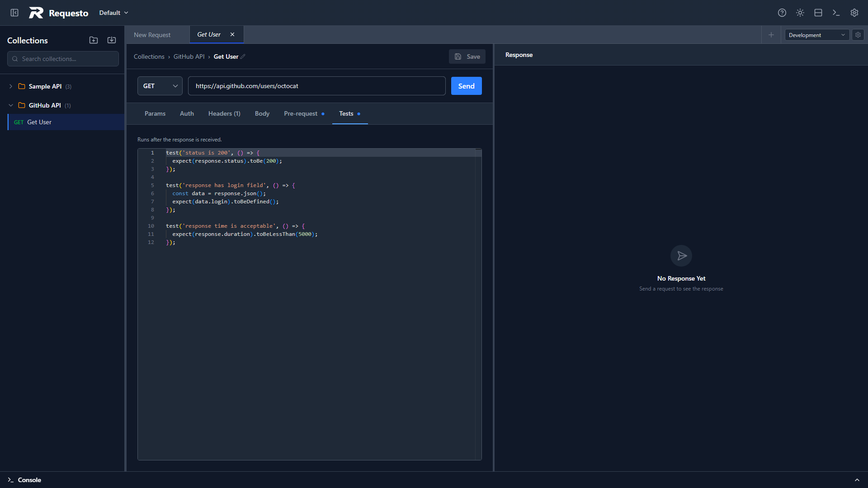Click the 'response time is acceptable' test line
868x488 pixels.
[236, 226]
